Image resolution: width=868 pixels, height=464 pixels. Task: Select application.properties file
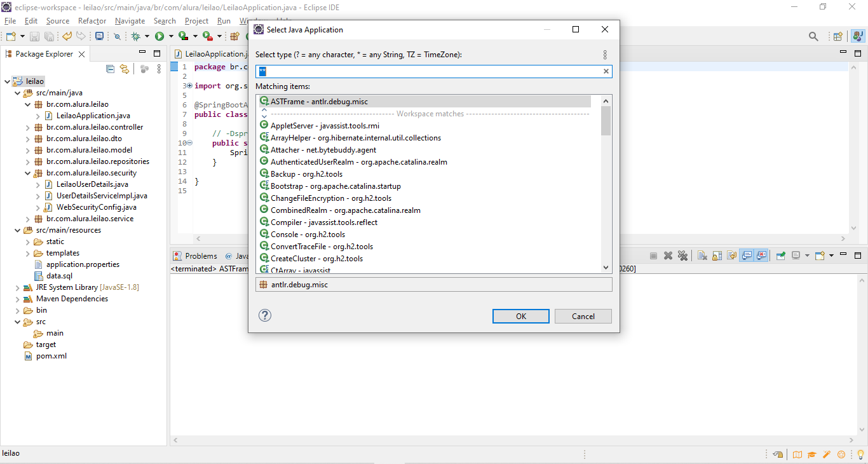click(x=83, y=264)
